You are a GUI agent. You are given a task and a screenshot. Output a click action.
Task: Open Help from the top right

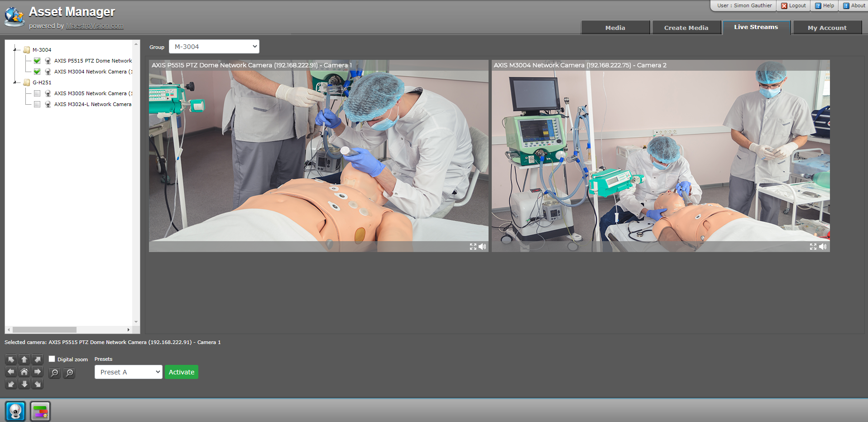(824, 5)
